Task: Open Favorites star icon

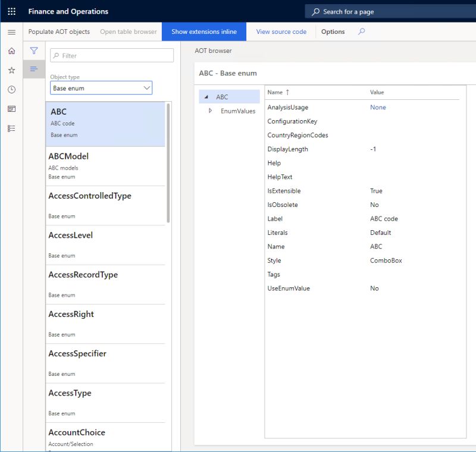Action: (11, 70)
